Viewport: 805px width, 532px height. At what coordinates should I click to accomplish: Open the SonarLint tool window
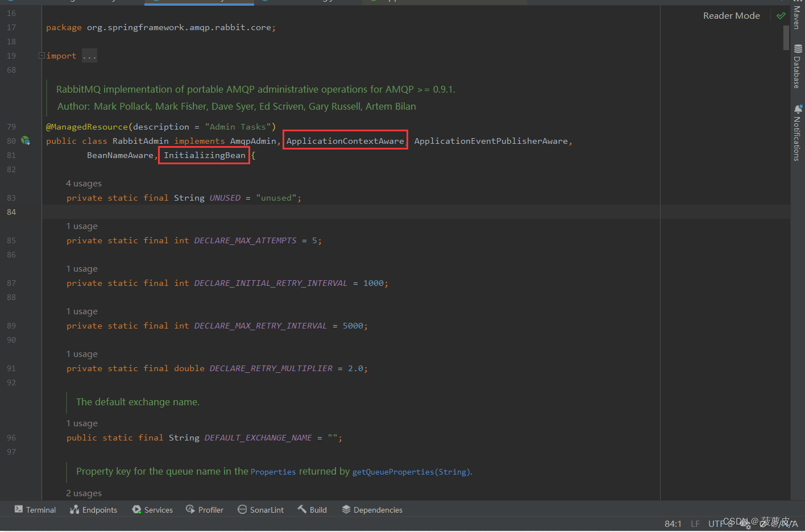pos(260,510)
